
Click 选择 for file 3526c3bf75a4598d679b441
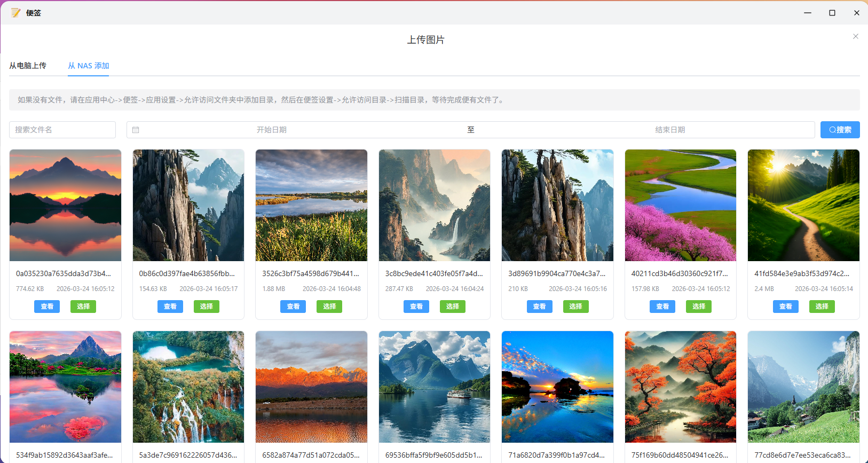point(329,307)
